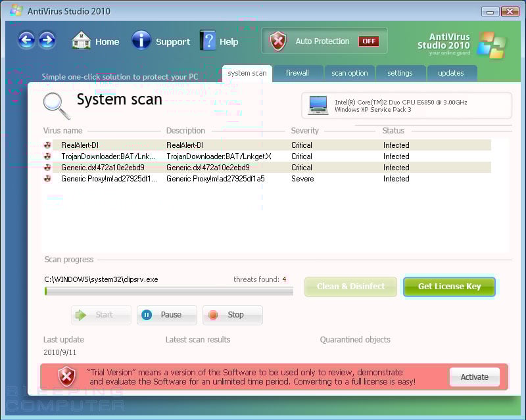Toggle the Auto Protection OFF switch

tap(368, 41)
